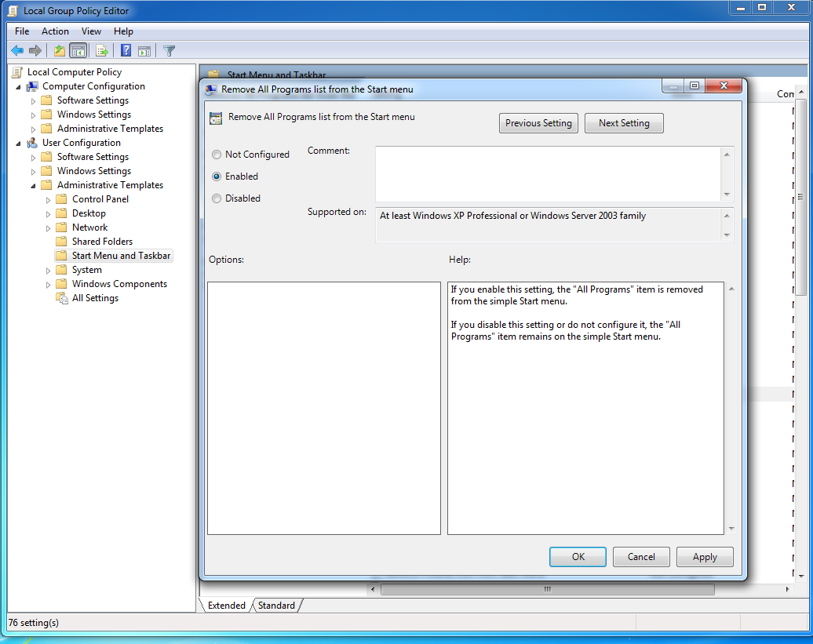Viewport: 813px width, 644px height.
Task: Click the Filter funnel icon
Action: [169, 51]
